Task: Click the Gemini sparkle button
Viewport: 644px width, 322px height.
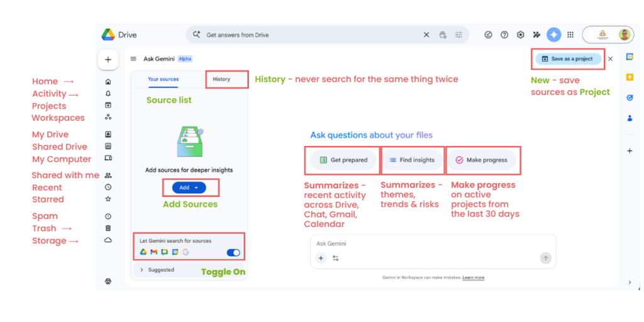Action: (553, 35)
